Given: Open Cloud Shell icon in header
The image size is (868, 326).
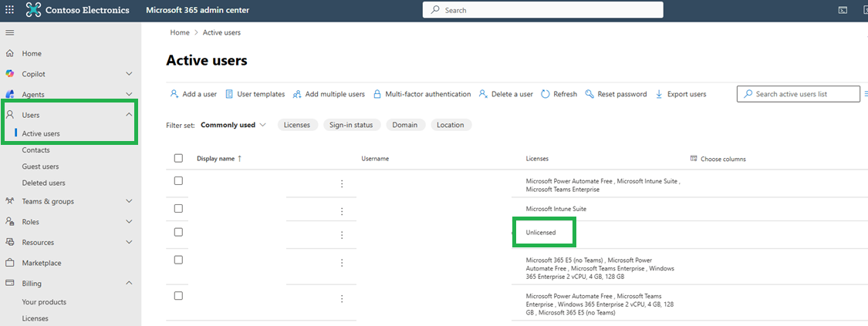Looking at the screenshot, I should 843,10.
